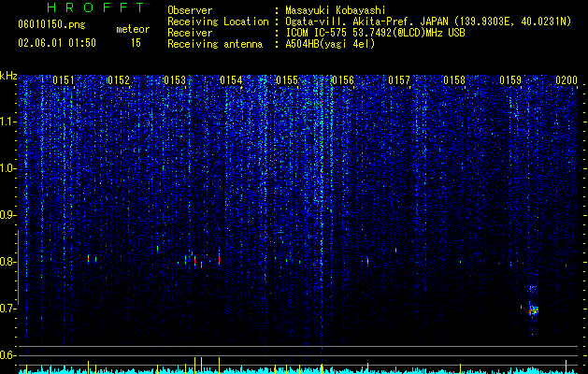588x374 pixels.
Task: Select the meteor count value 15
Action: click(x=136, y=43)
